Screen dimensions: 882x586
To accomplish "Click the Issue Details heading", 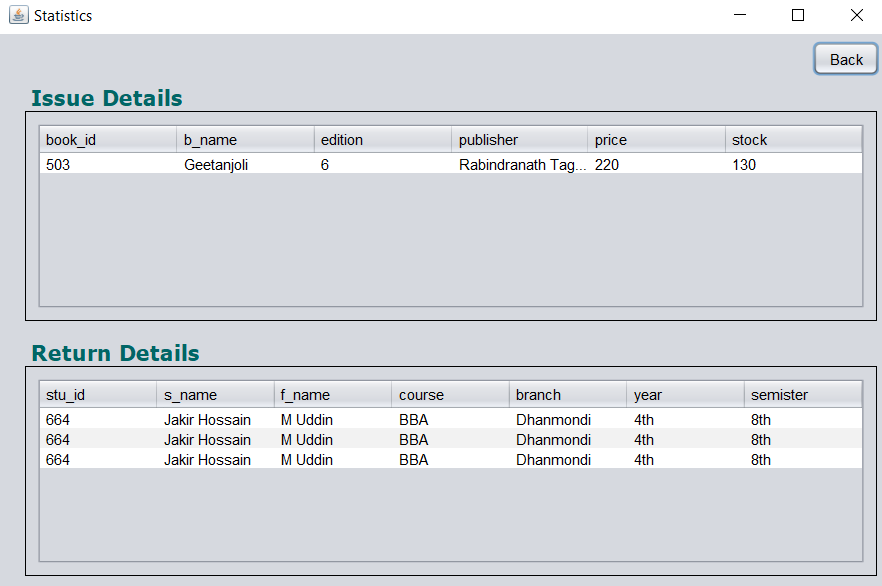I will [106, 98].
